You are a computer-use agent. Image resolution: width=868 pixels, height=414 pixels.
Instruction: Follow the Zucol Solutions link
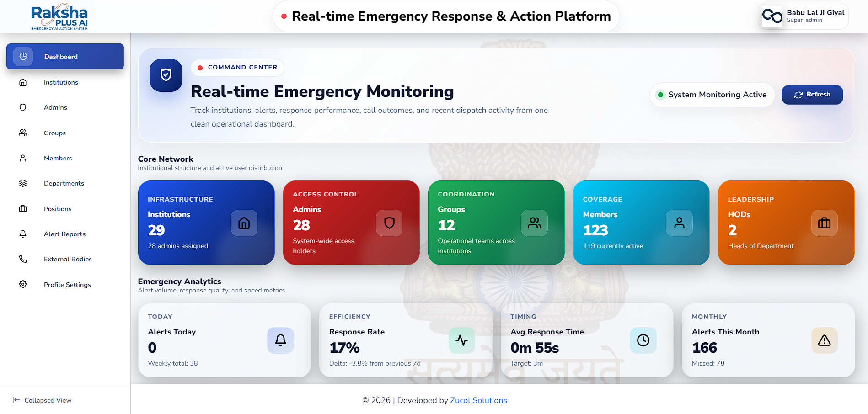(x=478, y=400)
